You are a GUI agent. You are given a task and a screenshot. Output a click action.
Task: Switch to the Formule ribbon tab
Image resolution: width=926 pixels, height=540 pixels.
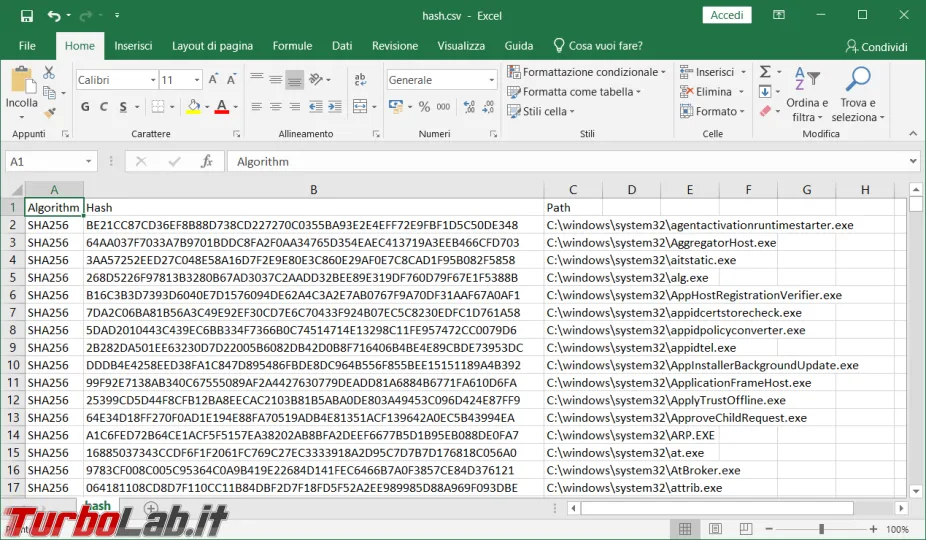[x=292, y=46]
